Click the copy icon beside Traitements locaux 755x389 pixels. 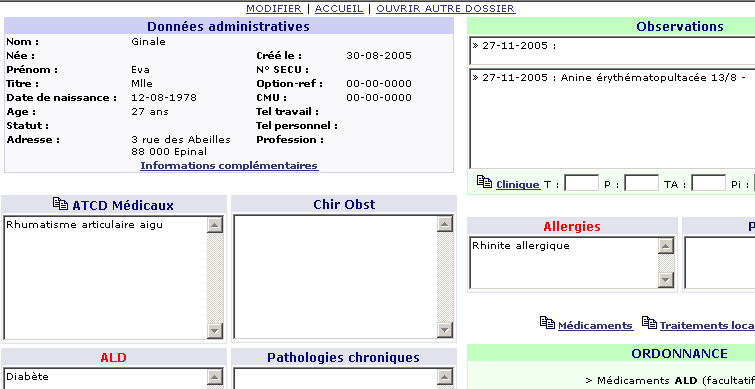(x=649, y=323)
